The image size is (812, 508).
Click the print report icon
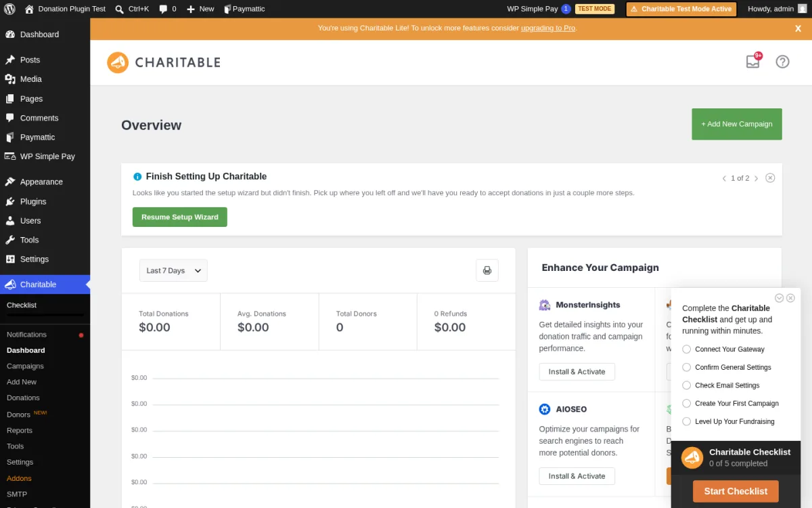point(487,270)
